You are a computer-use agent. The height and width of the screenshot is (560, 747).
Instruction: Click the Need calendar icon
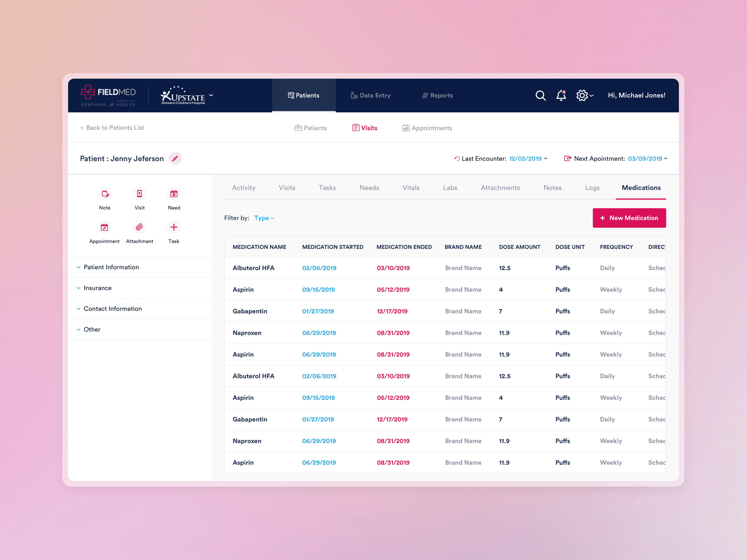[174, 194]
